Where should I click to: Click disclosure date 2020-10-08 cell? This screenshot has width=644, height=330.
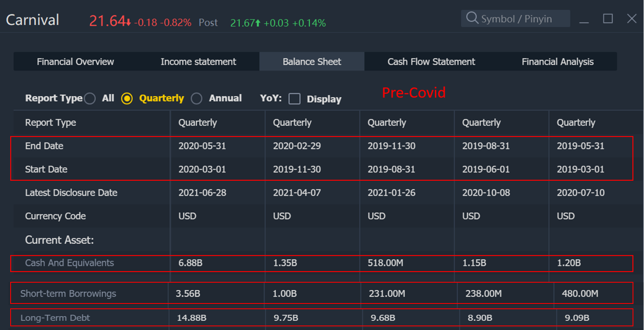coord(486,193)
